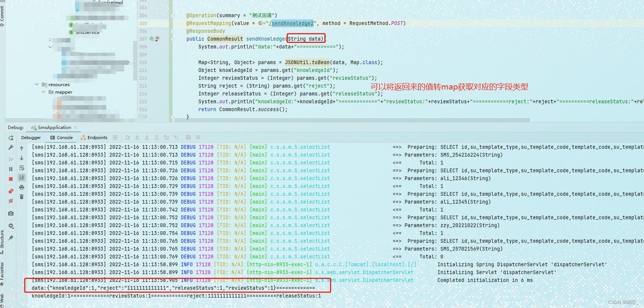The height and width of the screenshot is (308, 644).
Task: Resume program execution
Action: pyautogui.click(x=11, y=159)
